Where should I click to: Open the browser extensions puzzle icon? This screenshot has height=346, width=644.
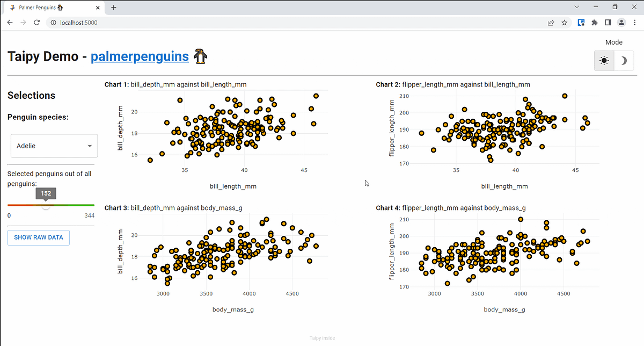point(594,22)
